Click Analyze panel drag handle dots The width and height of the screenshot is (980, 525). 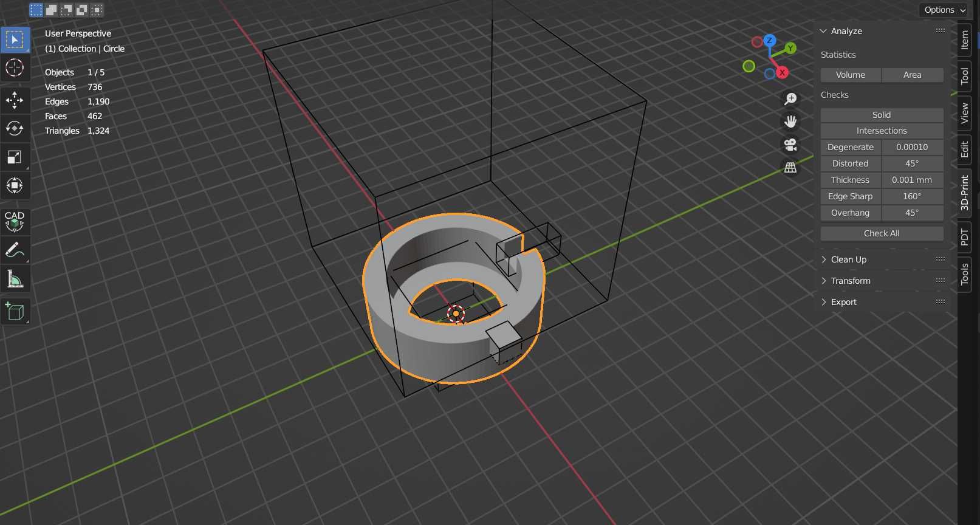(x=941, y=30)
